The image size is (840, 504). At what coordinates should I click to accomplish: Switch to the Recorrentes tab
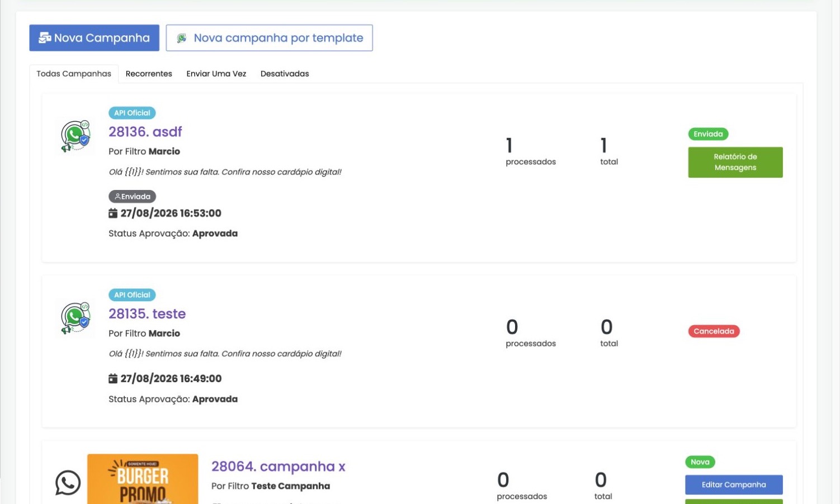(149, 74)
